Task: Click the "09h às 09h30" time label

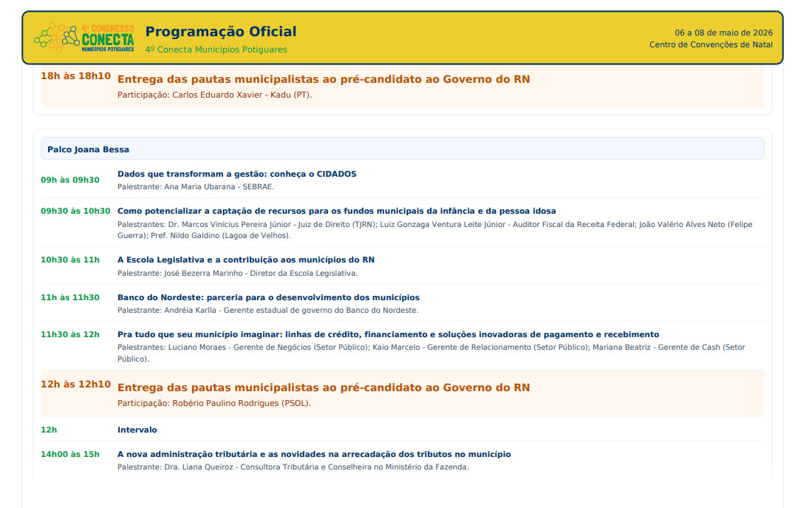Action: (x=70, y=180)
